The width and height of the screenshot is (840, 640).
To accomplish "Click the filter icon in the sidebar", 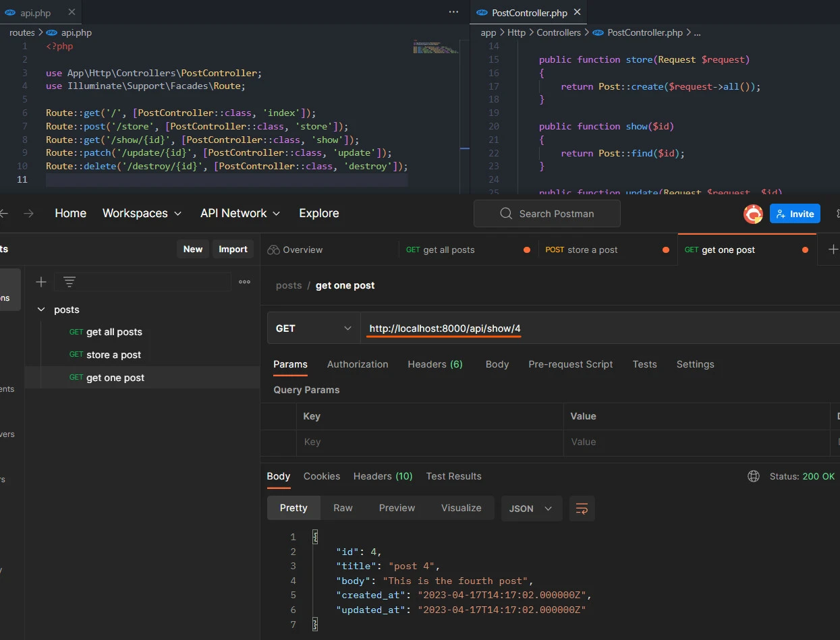I will [69, 282].
